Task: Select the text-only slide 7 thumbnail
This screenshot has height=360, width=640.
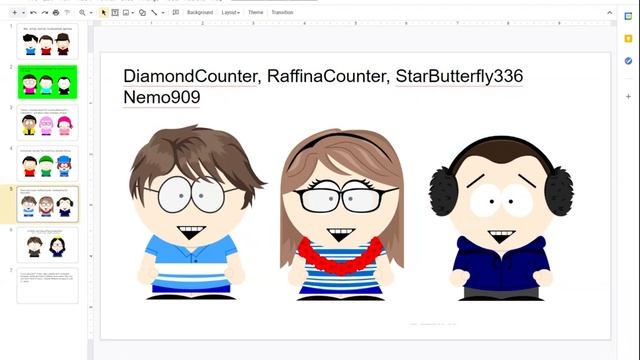Action: (47, 286)
